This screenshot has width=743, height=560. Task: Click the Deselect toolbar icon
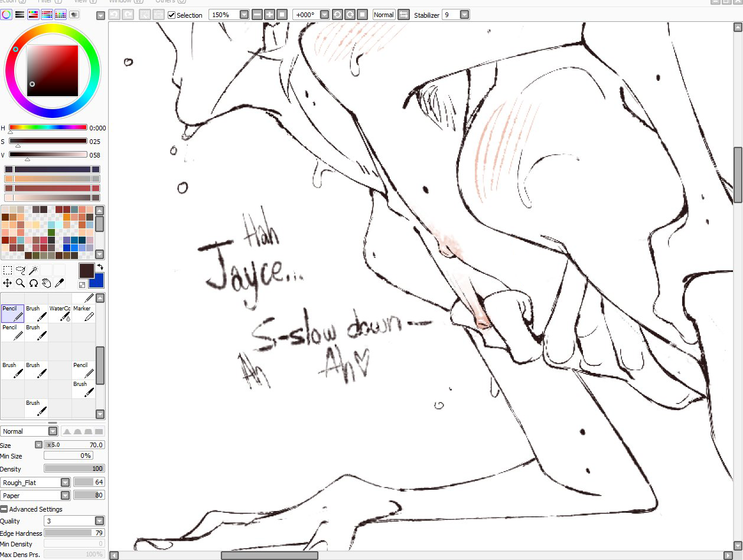pos(145,15)
